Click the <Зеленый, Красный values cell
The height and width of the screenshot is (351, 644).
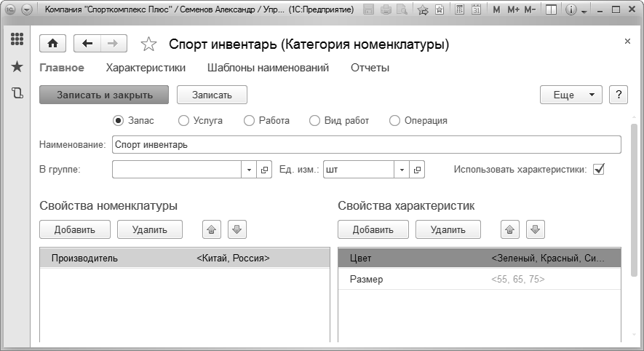coord(548,258)
